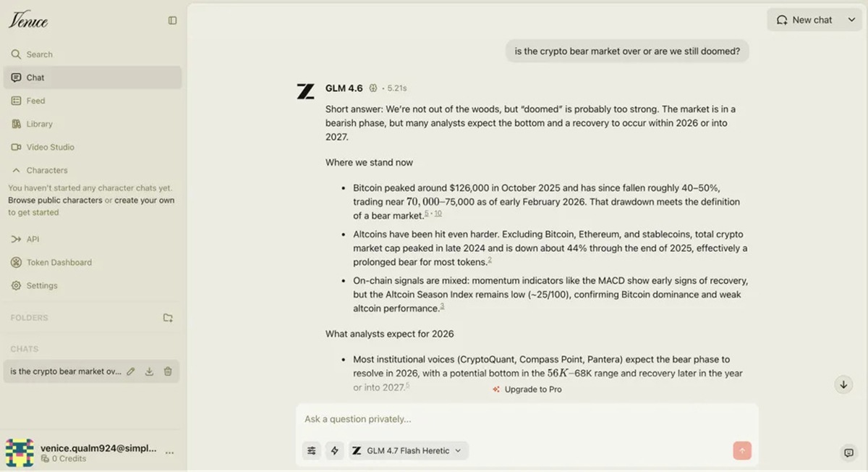Open account options three-dots menu
The height and width of the screenshot is (472, 868).
tap(170, 452)
